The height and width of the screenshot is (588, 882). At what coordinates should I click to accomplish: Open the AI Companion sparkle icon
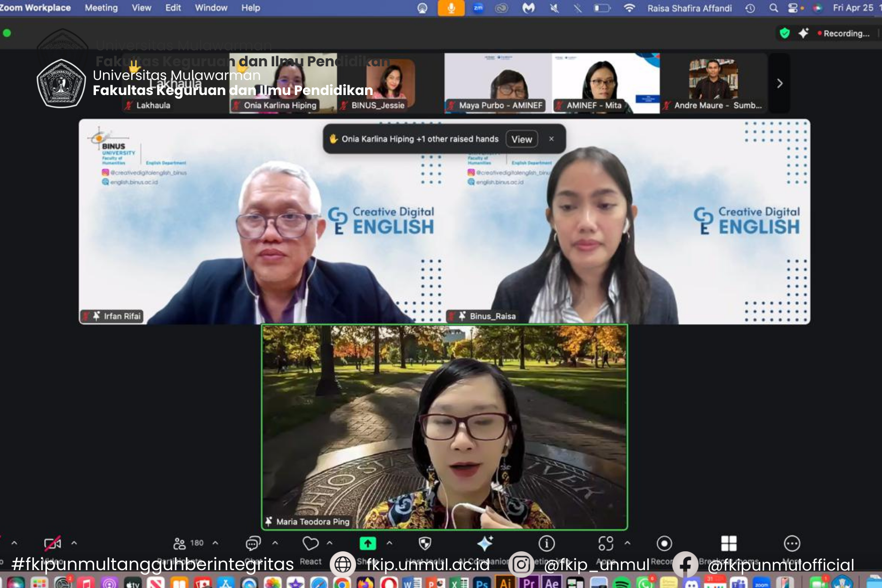(485, 544)
